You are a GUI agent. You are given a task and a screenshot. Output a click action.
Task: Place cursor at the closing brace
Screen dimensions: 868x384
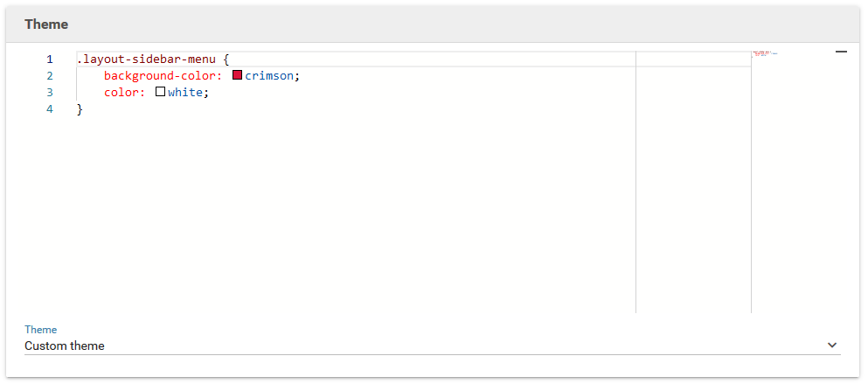[80, 109]
